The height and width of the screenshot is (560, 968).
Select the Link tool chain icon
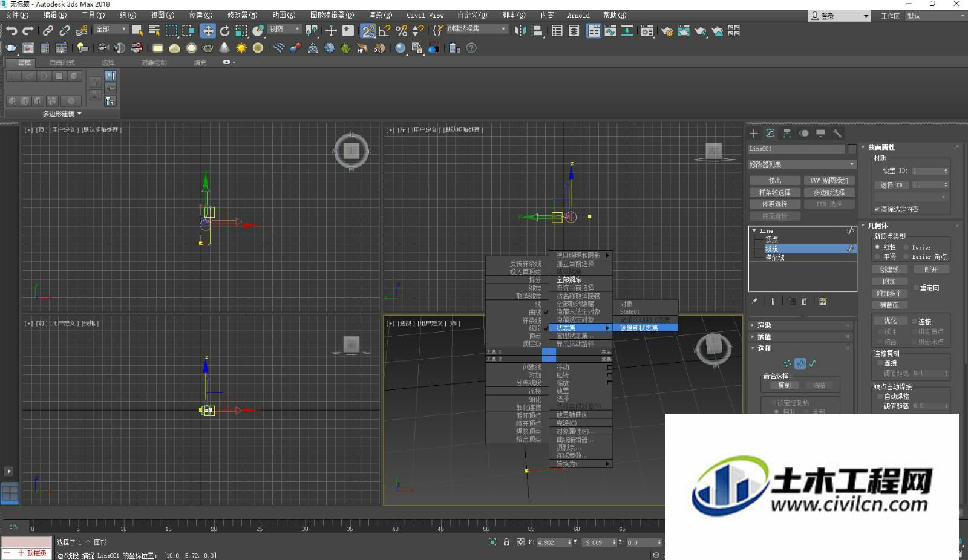48,30
